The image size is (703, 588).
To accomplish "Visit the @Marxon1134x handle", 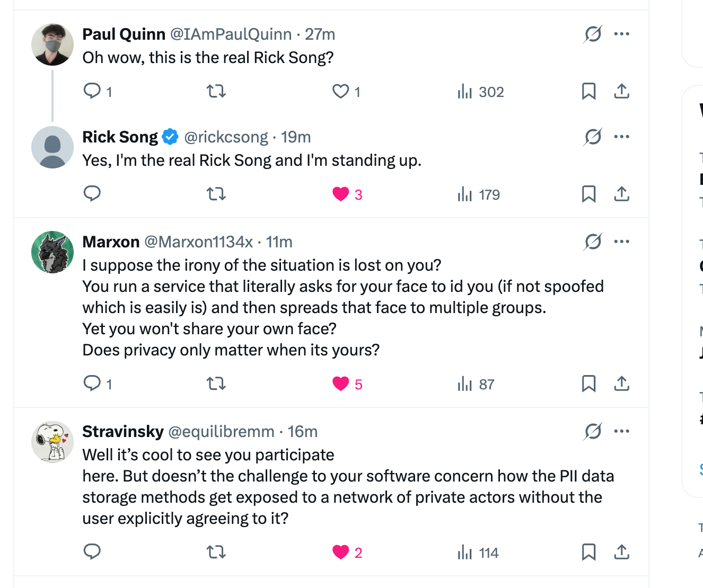I will click(198, 242).
